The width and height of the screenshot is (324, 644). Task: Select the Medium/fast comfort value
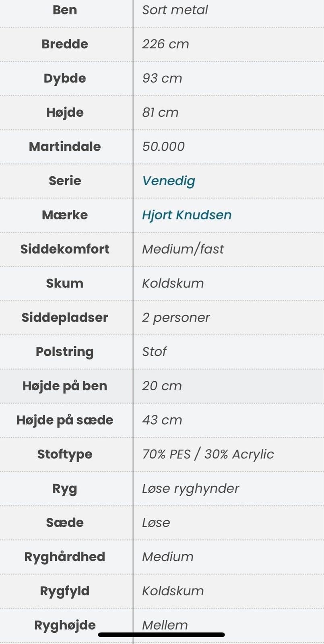[x=183, y=249]
